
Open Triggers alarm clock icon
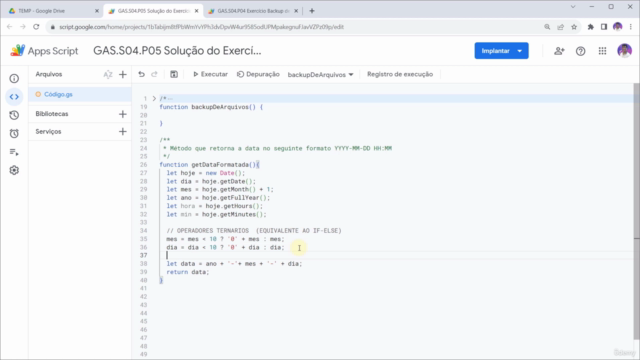pyautogui.click(x=14, y=133)
